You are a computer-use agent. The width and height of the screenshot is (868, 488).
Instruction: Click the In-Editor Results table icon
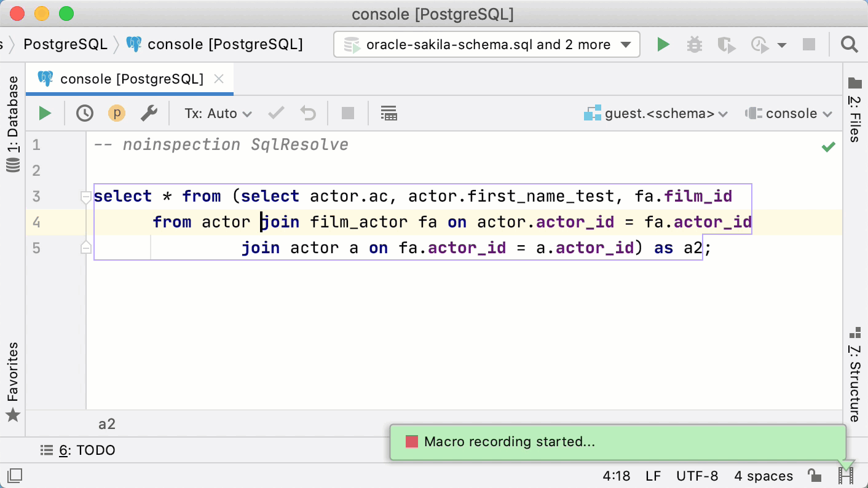click(x=389, y=113)
